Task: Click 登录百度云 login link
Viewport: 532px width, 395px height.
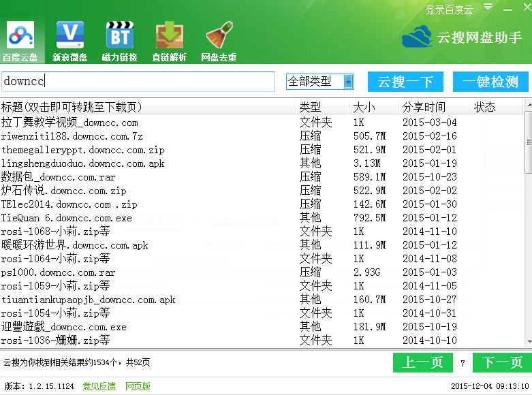Action: 449,10
